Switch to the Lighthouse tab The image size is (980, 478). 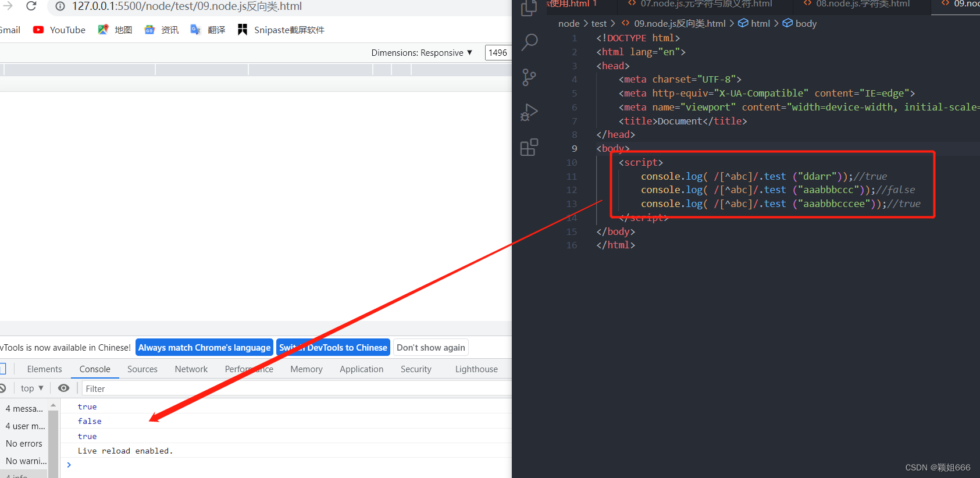click(476, 369)
